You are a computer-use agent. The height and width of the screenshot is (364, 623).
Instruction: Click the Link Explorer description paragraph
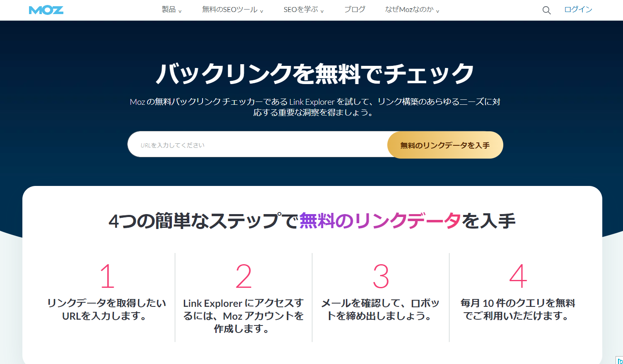coord(315,107)
